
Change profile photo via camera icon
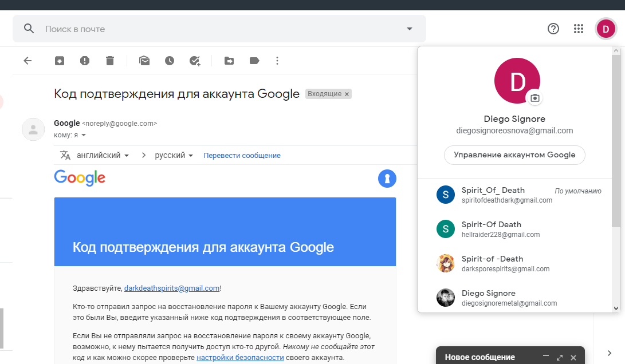[535, 98]
